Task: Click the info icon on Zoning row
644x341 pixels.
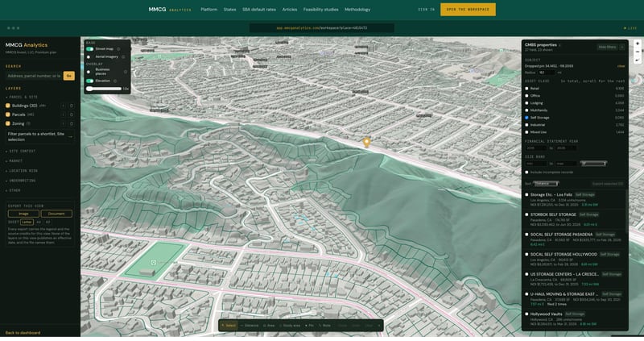Action: pyautogui.click(x=63, y=123)
